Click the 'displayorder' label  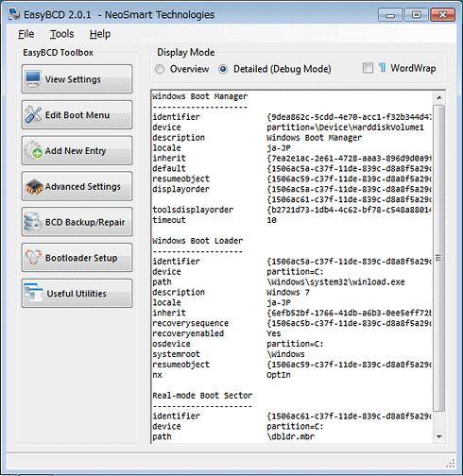coord(180,189)
